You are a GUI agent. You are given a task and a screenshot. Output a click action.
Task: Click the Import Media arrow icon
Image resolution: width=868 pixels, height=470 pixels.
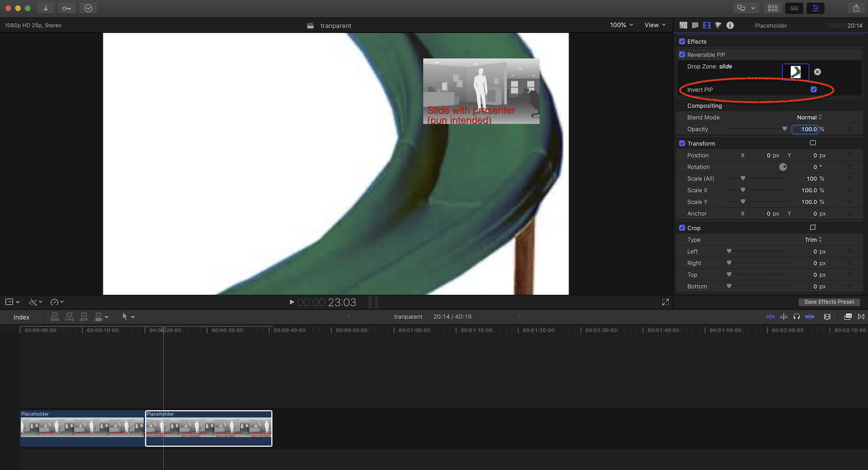pyautogui.click(x=46, y=8)
